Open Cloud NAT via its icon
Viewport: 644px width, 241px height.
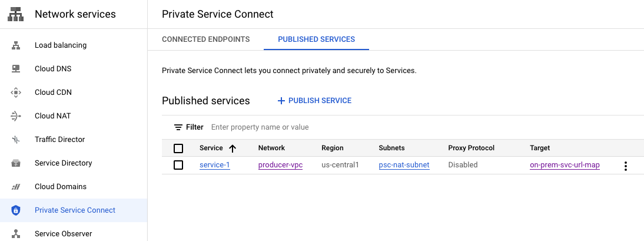(x=16, y=116)
